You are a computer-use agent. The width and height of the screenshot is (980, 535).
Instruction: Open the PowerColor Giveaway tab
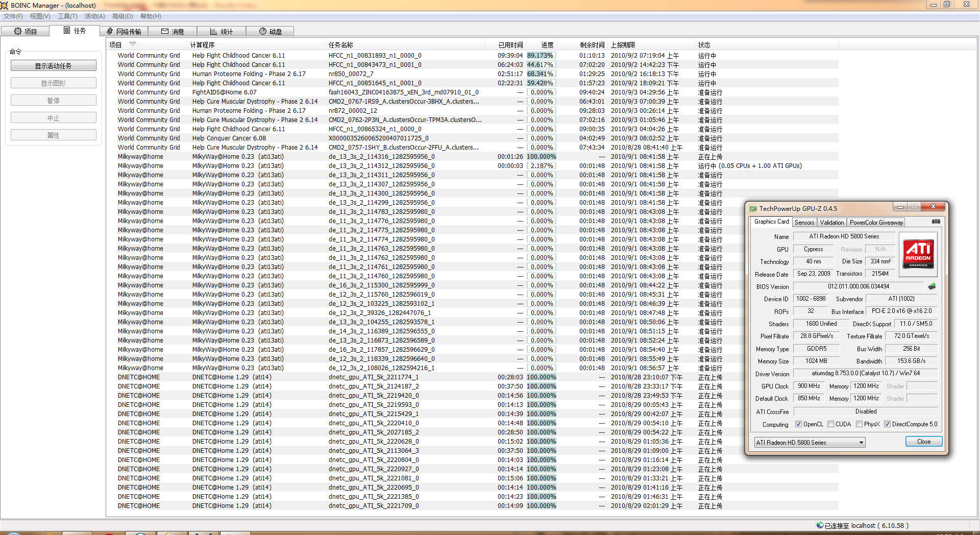point(876,223)
